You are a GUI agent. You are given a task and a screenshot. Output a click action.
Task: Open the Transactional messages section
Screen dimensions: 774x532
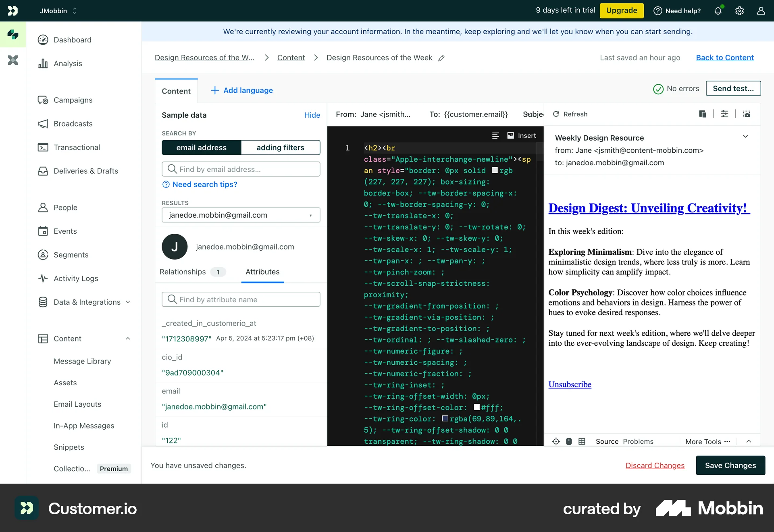click(77, 147)
